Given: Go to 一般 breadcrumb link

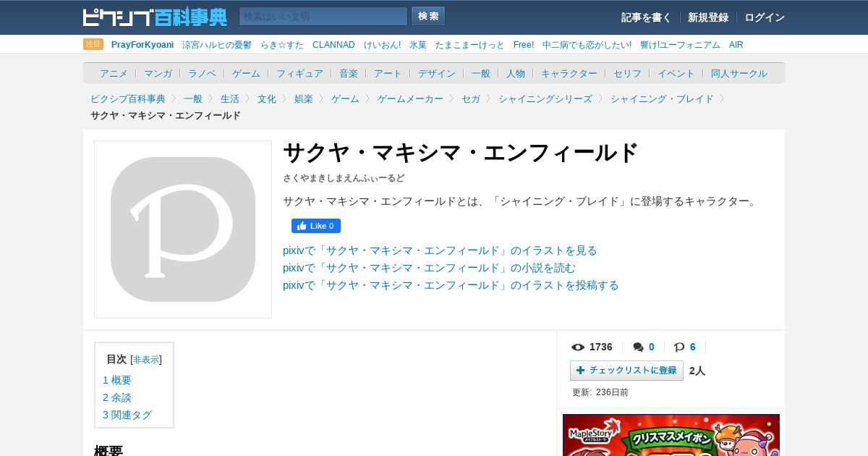Looking at the screenshot, I should click(193, 98).
